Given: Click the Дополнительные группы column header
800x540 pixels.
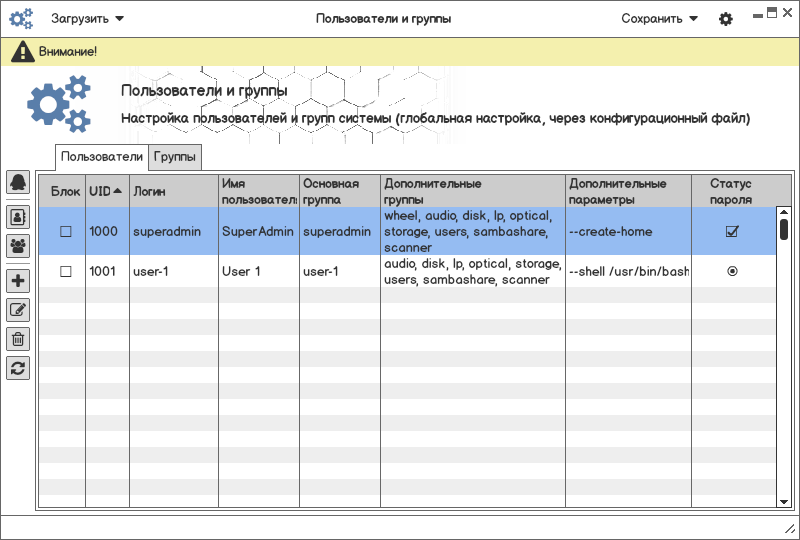Looking at the screenshot, I should (473, 191).
